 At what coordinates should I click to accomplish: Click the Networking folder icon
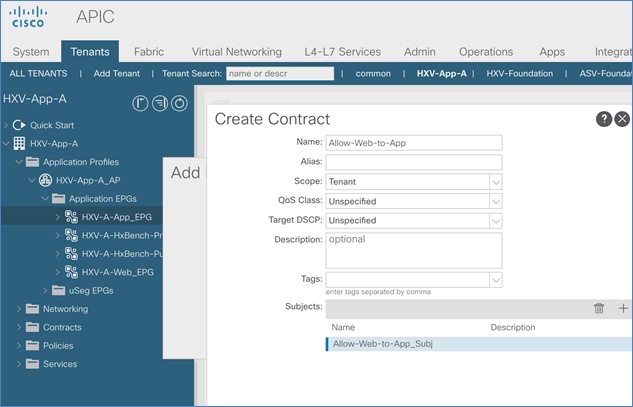(32, 308)
